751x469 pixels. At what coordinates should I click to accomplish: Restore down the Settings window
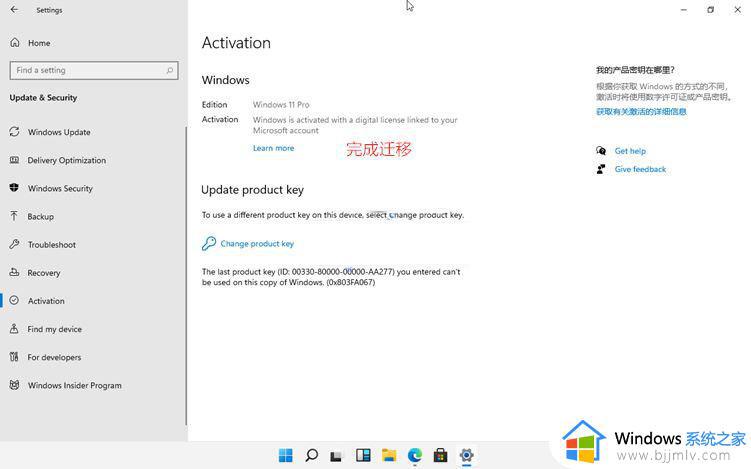pos(711,10)
